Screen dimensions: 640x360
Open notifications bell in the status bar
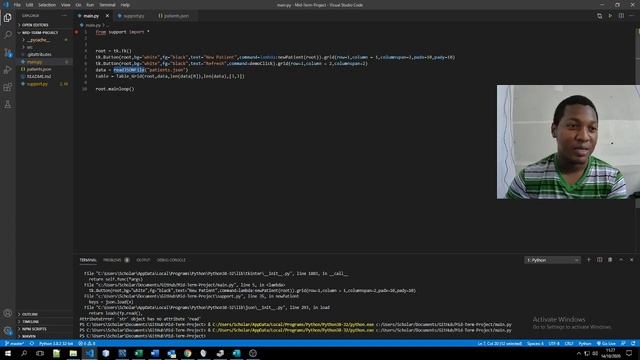click(x=633, y=343)
